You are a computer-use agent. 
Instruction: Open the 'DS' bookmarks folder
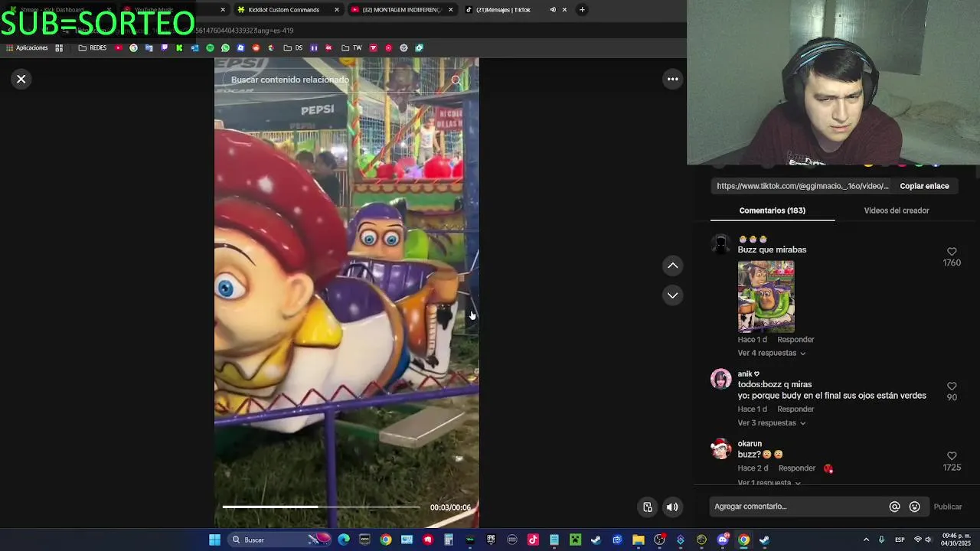pyautogui.click(x=293, y=47)
